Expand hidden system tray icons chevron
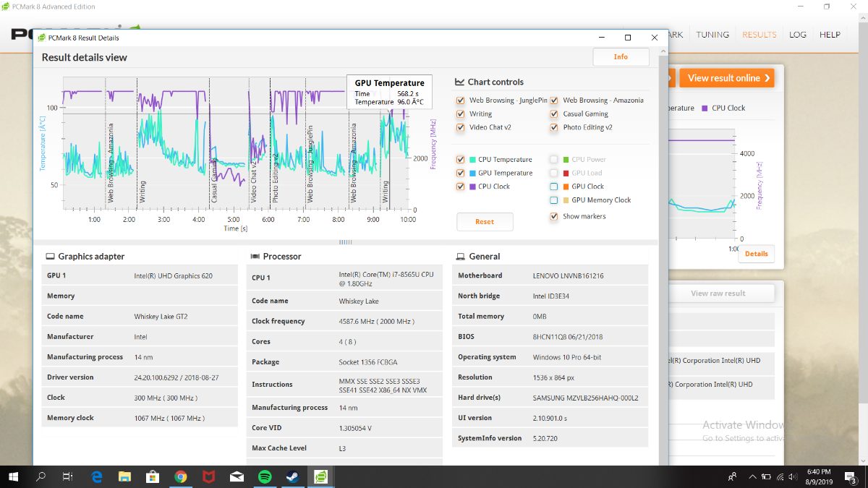The height and width of the screenshot is (488, 868). [x=752, y=476]
